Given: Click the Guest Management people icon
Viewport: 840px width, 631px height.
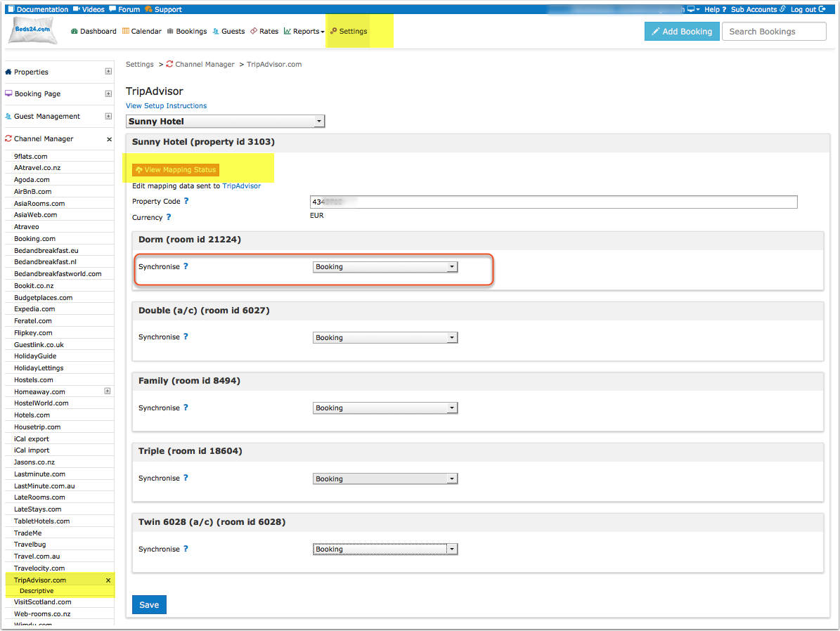Looking at the screenshot, I should [8, 116].
